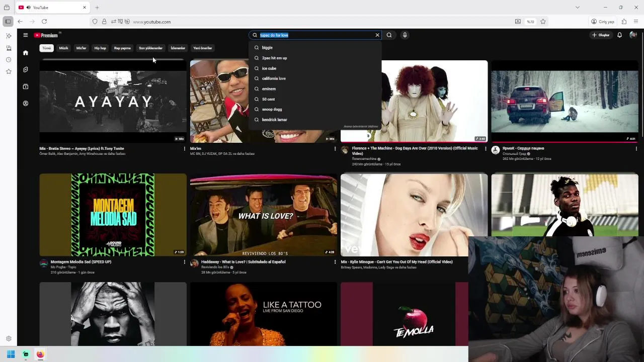Image resolution: width=644 pixels, height=362 pixels.
Task: Click the tracking protection shield icon
Action: click(95, 22)
